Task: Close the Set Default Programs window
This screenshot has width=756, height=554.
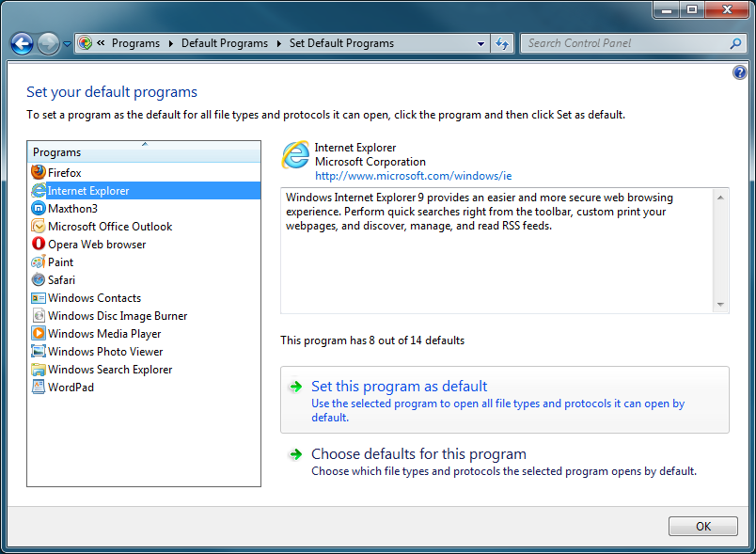Action: click(727, 9)
